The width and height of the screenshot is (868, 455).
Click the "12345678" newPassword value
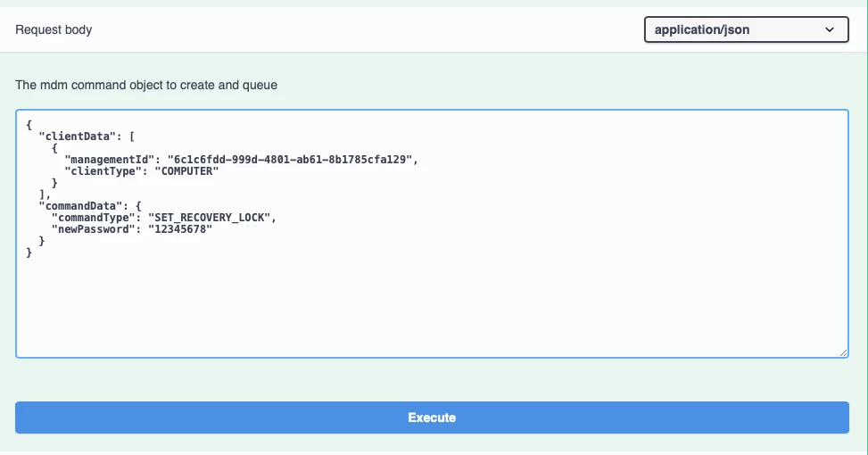[x=180, y=229]
